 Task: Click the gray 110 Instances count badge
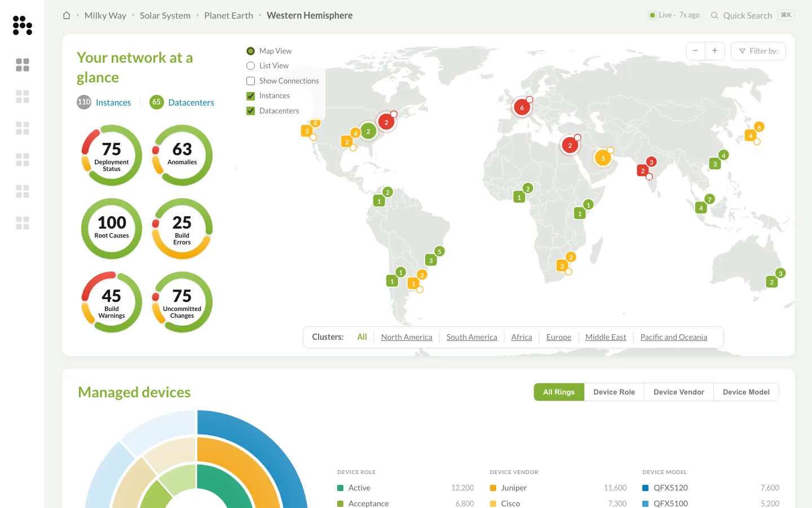(84, 102)
